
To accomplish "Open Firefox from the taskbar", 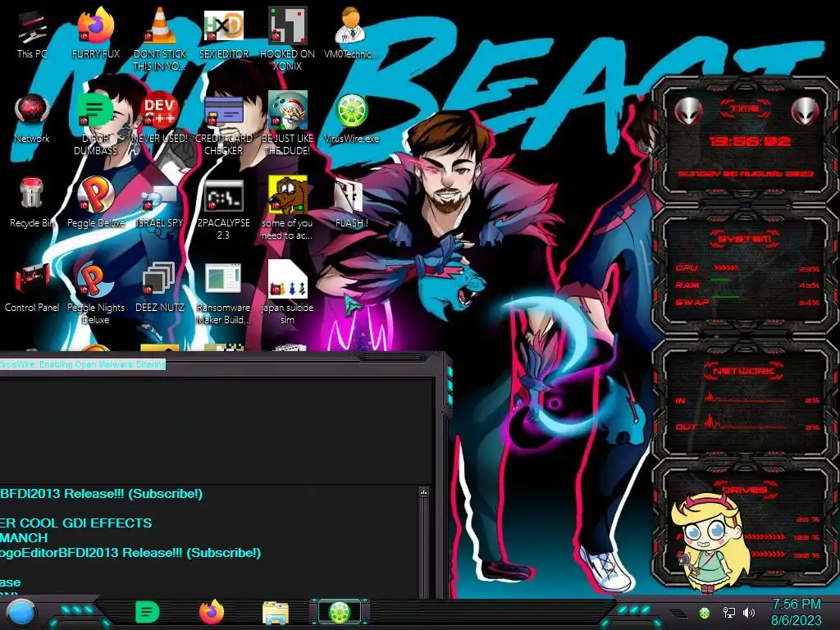I will tap(212, 612).
